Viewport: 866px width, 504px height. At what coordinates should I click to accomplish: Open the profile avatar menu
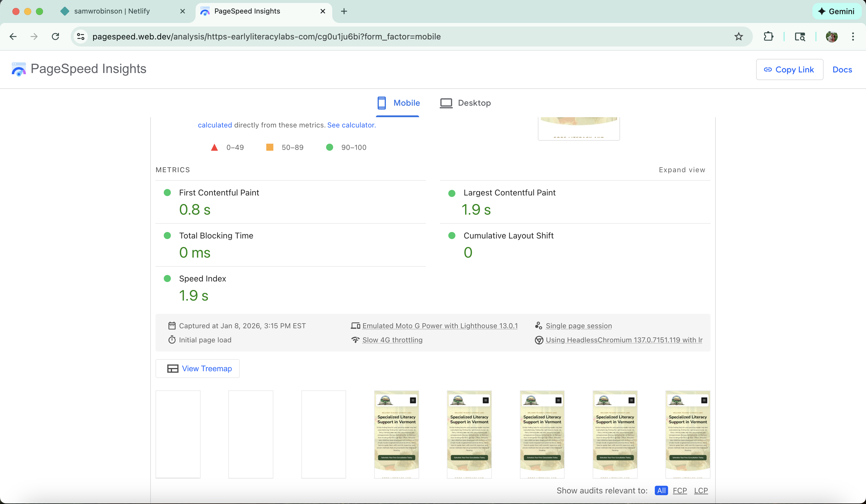click(x=832, y=37)
